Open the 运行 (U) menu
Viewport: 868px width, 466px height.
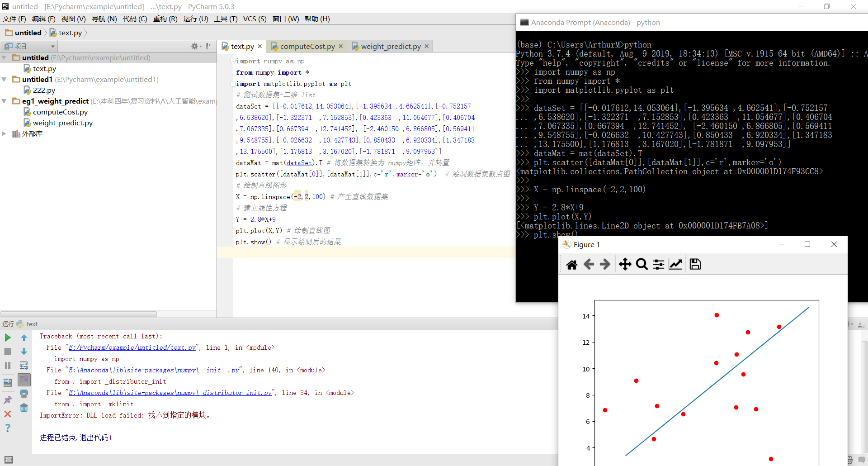click(196, 19)
